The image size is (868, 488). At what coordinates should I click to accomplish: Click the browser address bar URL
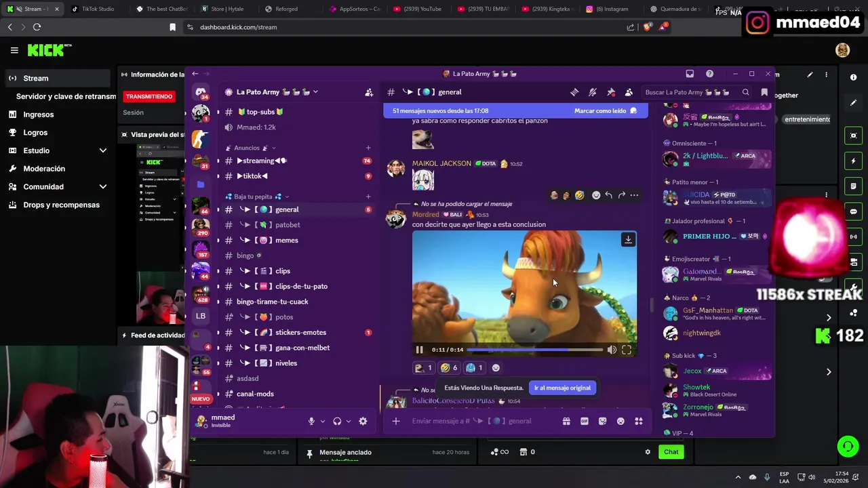click(239, 27)
